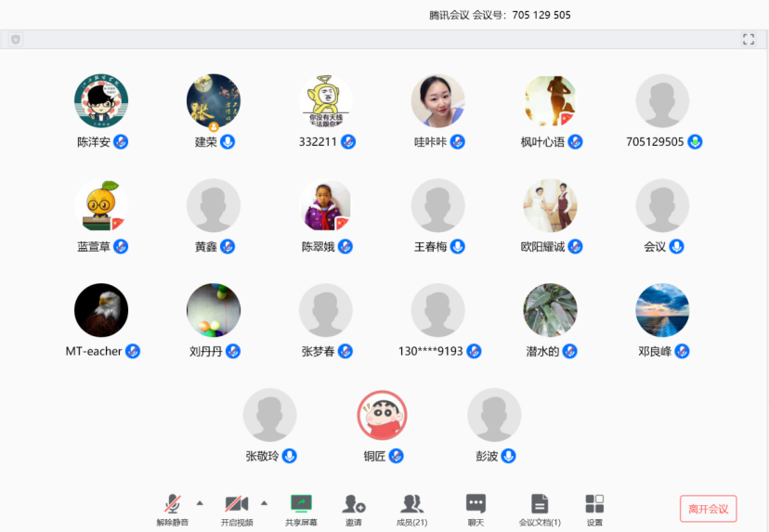Open the 邀请 invite icon

354,503
